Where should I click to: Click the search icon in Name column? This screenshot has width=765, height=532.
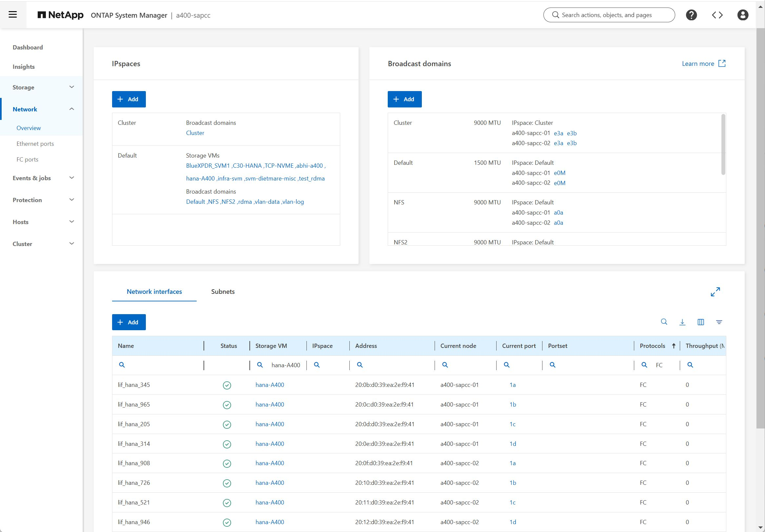pos(120,364)
